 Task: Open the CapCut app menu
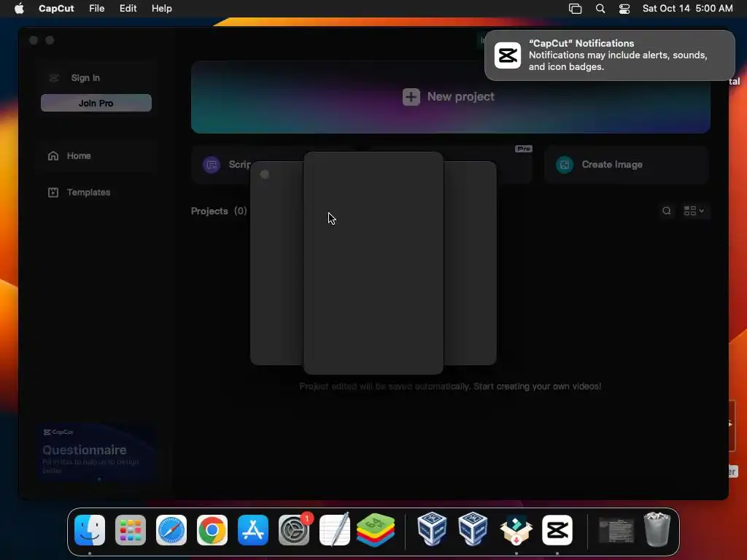(56, 9)
